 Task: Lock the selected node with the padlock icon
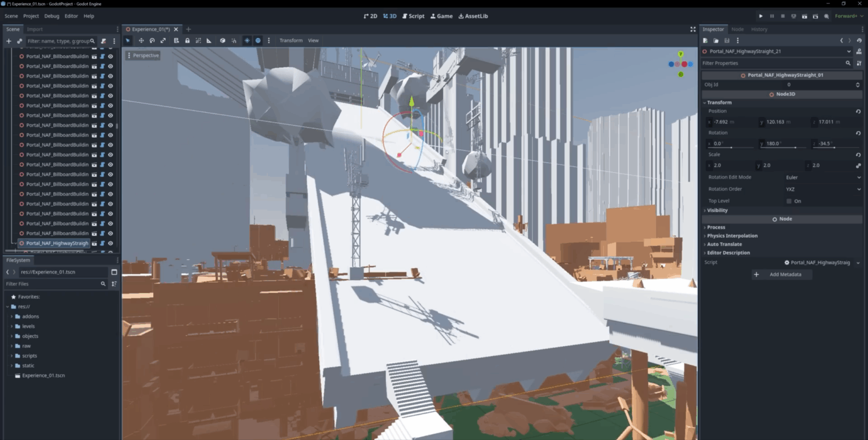coord(187,40)
